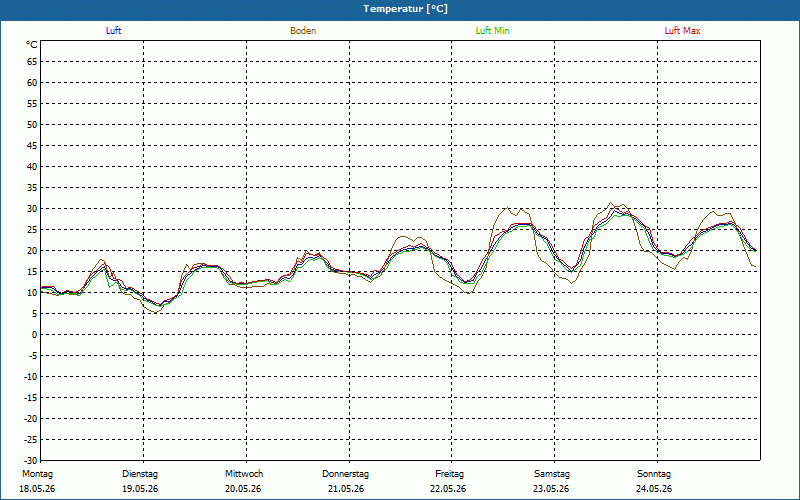Click the °C axis unit label
The image size is (800, 500).
coord(32,45)
